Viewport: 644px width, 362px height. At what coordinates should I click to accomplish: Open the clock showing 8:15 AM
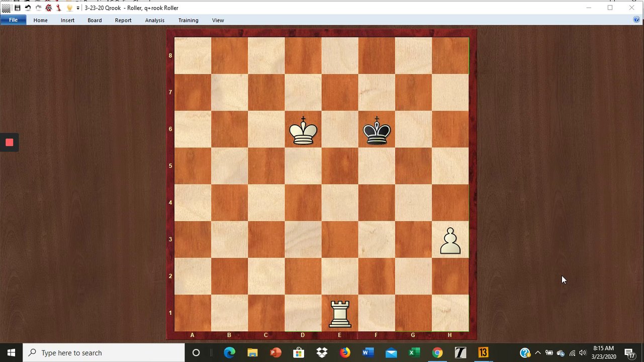604,352
